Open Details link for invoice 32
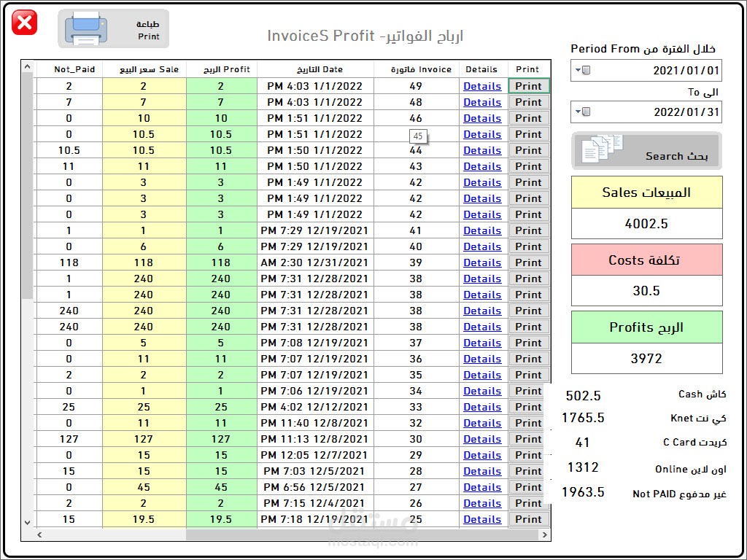This screenshot has height=560, width=747. pyautogui.click(x=482, y=424)
